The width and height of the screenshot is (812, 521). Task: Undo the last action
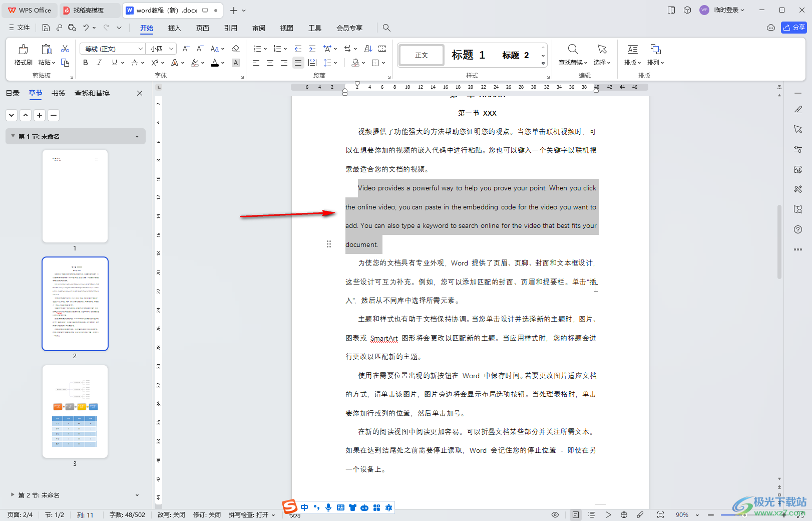click(86, 28)
